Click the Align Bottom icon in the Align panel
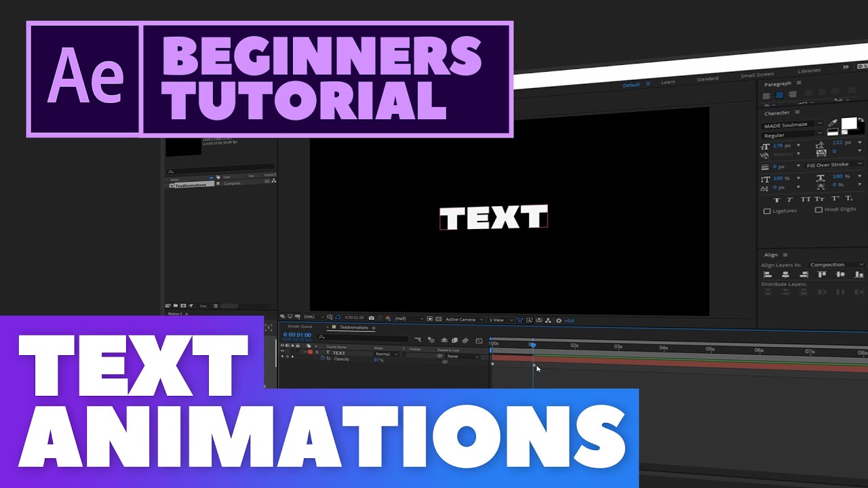Image resolution: width=868 pixels, height=488 pixels. pyautogui.click(x=859, y=274)
